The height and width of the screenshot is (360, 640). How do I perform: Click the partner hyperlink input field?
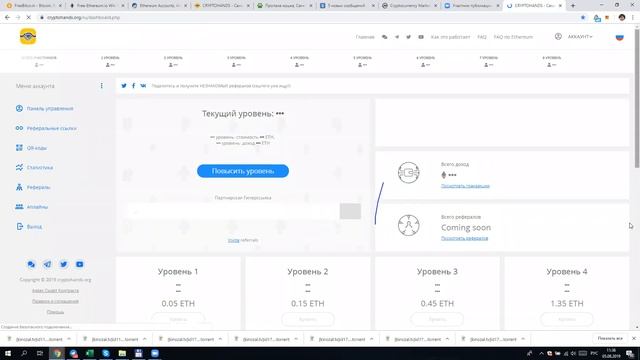[x=233, y=211]
